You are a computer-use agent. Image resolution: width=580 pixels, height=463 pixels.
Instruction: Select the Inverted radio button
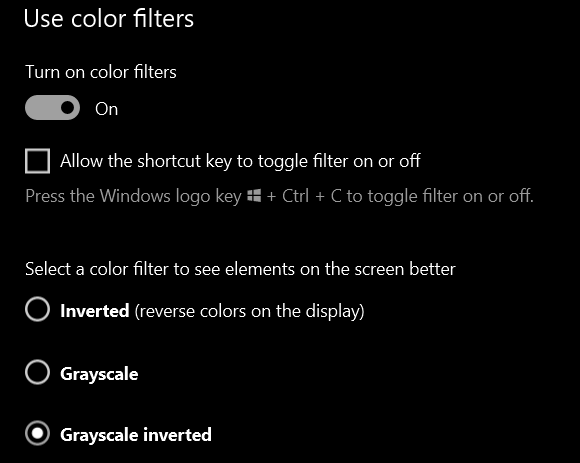[37, 309]
